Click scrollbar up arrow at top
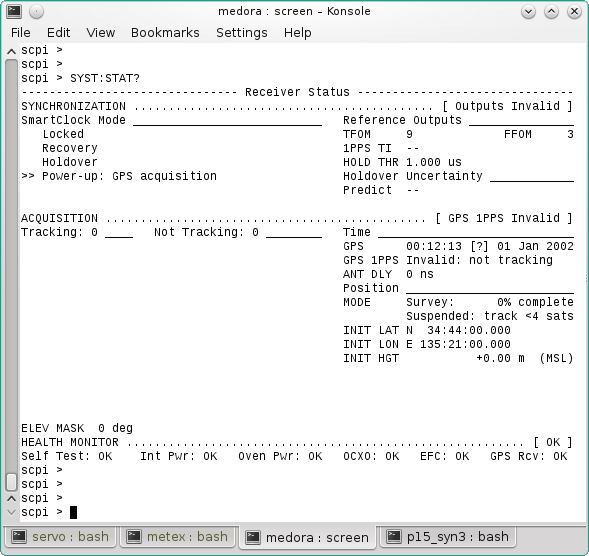The image size is (589, 556). [12, 51]
